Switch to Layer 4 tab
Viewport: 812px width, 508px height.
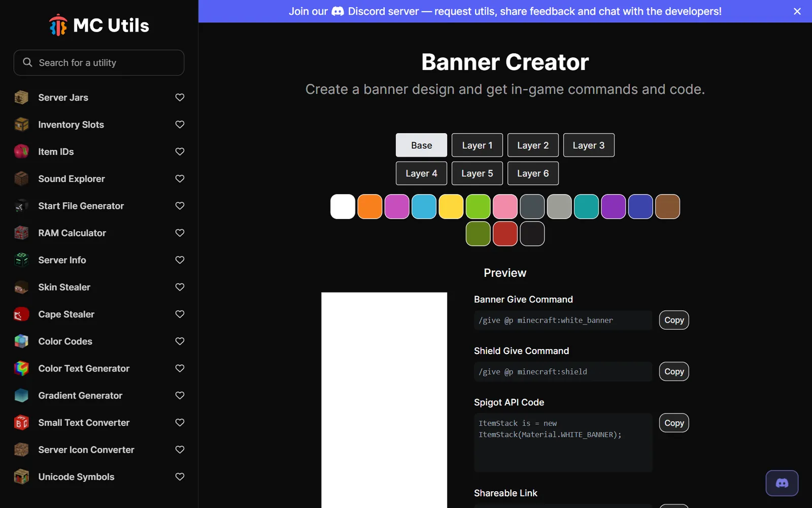tap(421, 173)
